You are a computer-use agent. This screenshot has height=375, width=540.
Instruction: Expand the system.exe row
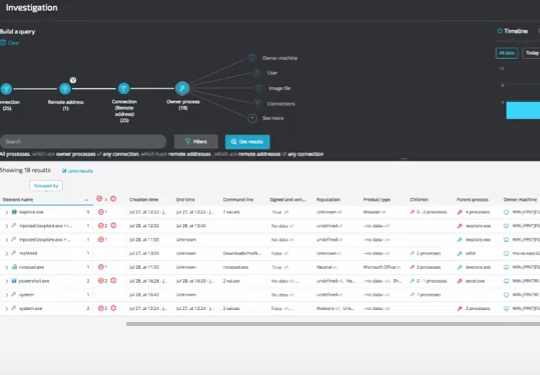pyautogui.click(x=7, y=309)
